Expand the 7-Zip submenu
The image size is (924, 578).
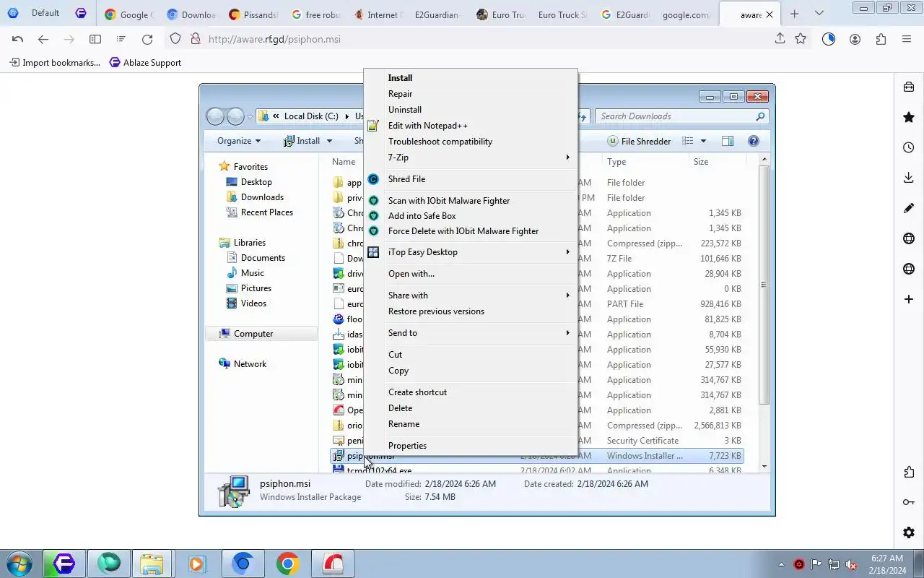[470, 158]
